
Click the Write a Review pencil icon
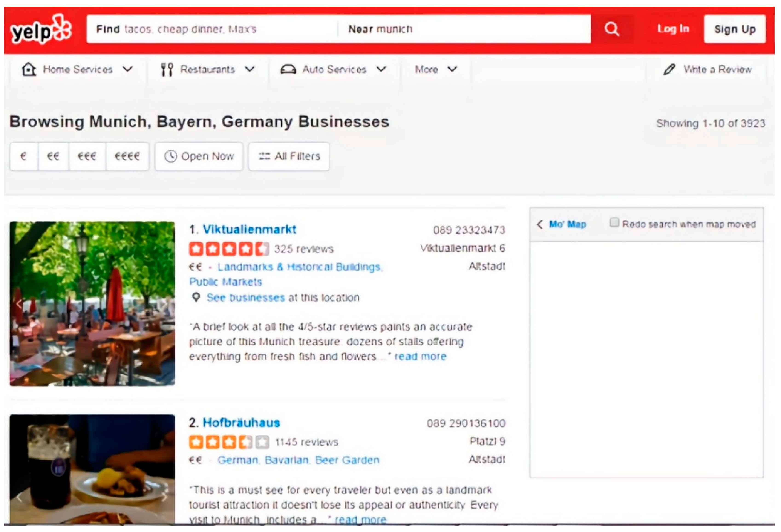[669, 69]
